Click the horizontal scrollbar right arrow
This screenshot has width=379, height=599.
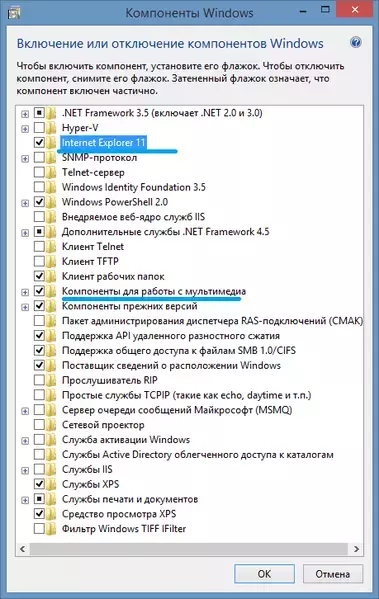(356, 549)
